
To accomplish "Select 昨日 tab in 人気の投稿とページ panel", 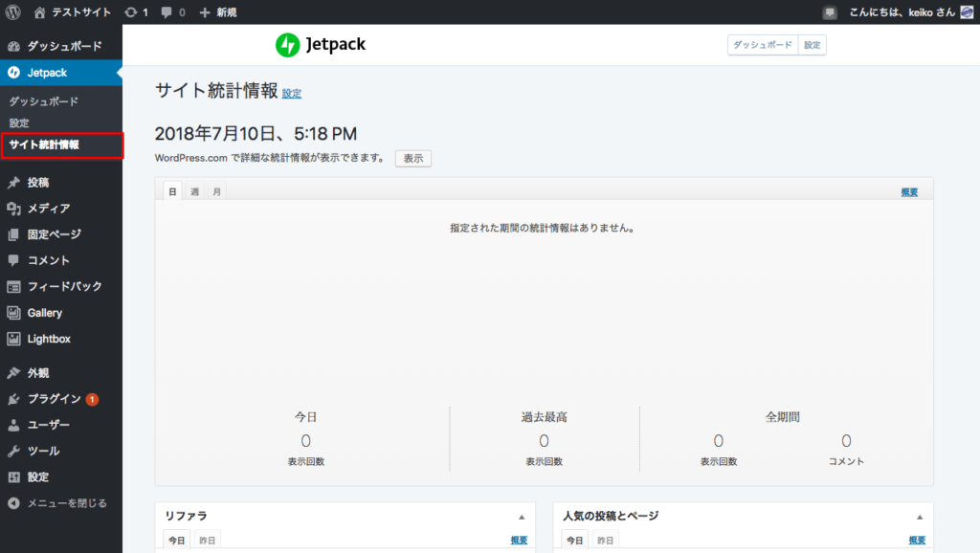I will coord(605,540).
